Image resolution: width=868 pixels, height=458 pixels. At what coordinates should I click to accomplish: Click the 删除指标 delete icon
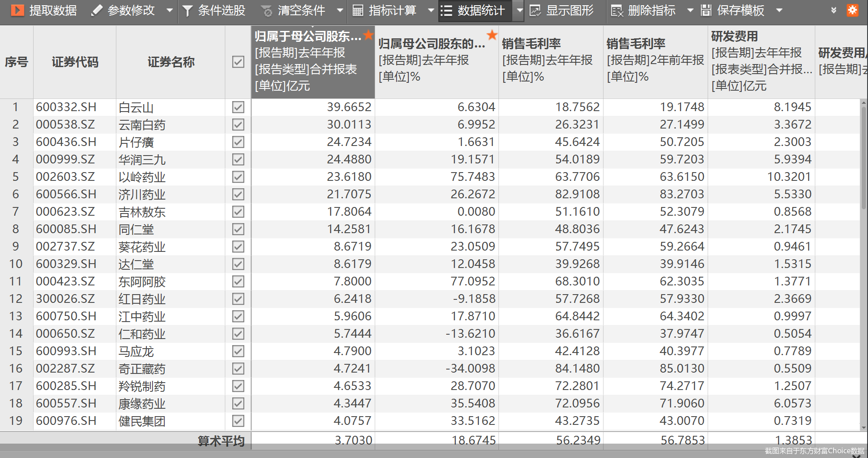[x=617, y=10]
